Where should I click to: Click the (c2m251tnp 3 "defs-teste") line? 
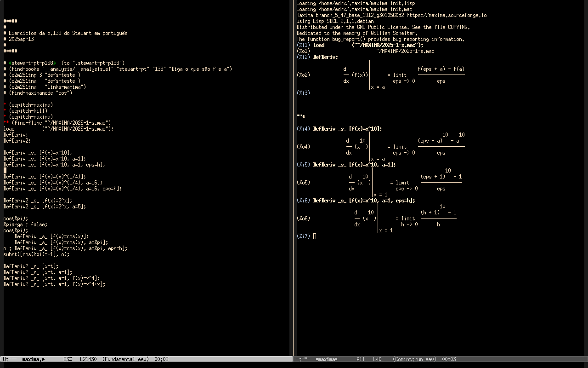point(42,75)
